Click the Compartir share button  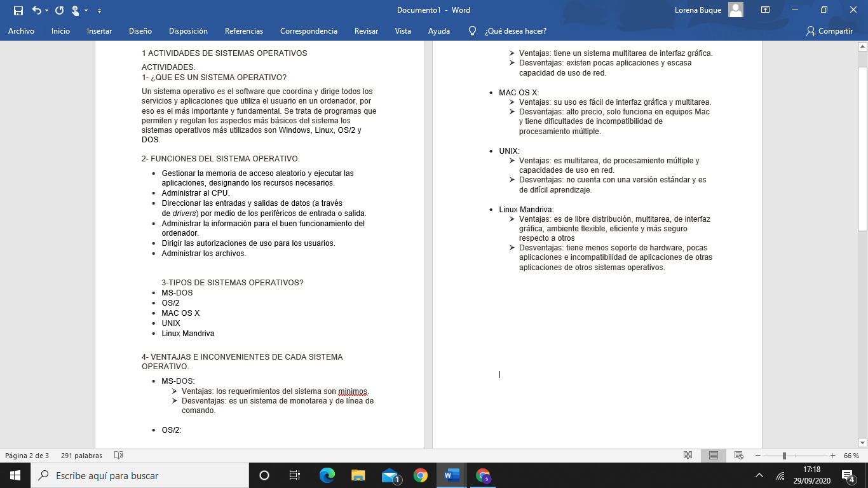coord(829,31)
